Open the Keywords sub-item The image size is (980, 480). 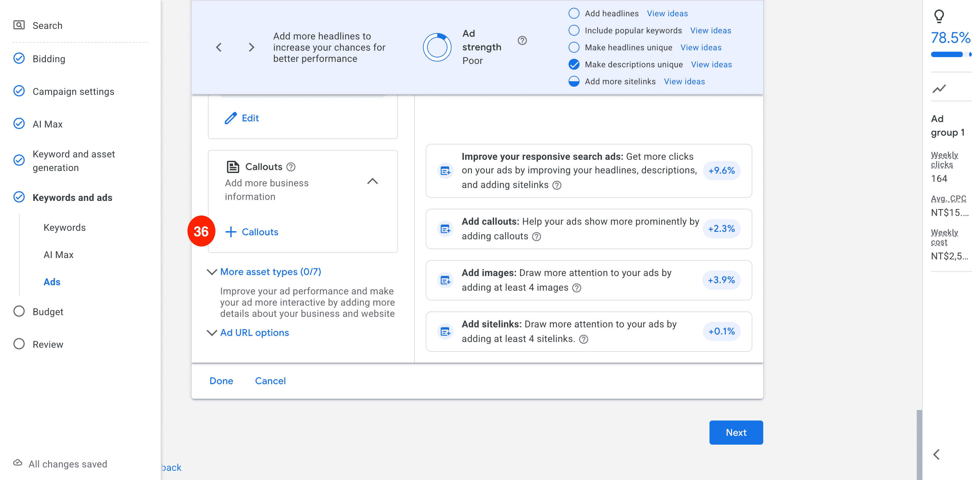tap(65, 228)
